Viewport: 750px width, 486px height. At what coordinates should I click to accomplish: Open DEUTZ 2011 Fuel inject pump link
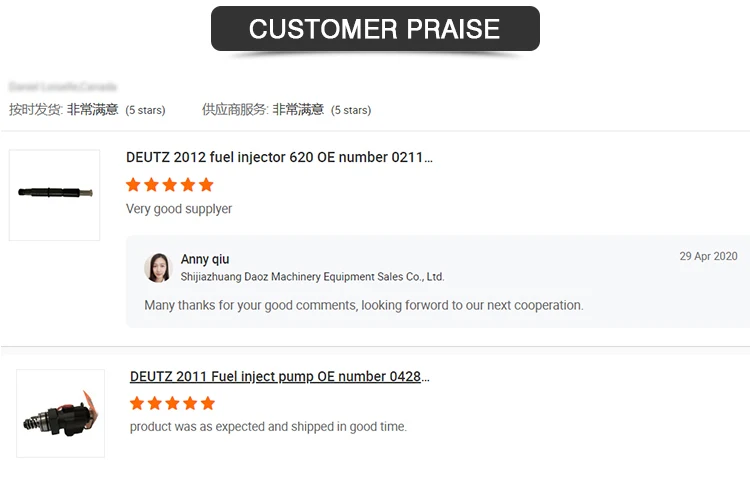coord(279,377)
